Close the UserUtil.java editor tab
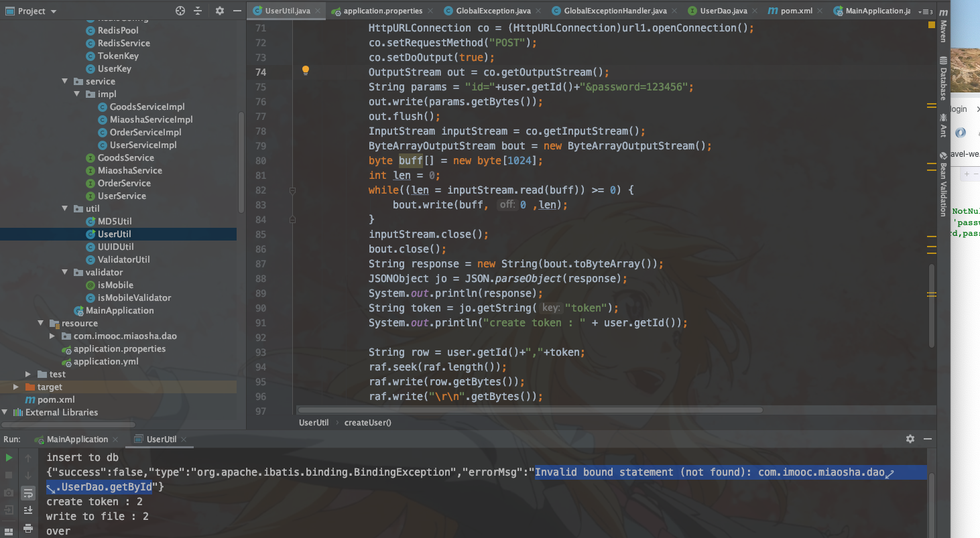The image size is (980, 538). [x=318, y=11]
